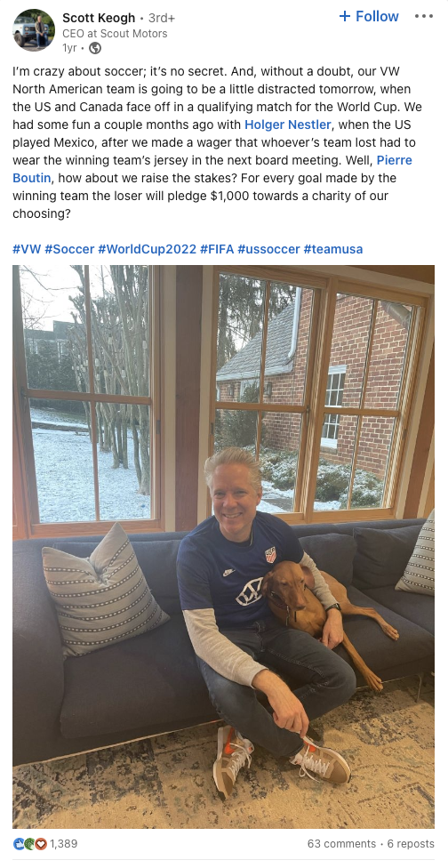448x868 pixels.
Task: View the 6 reposts
Action: point(411,844)
